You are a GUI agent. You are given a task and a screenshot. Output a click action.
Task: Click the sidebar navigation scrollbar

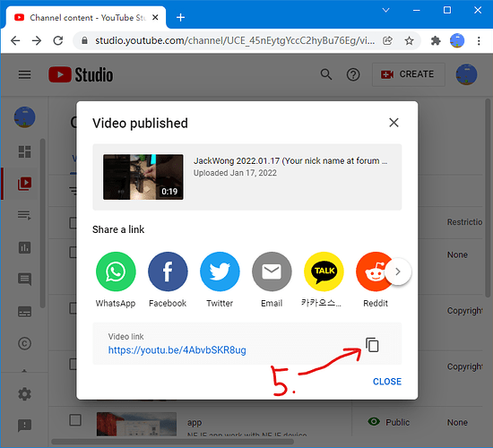point(43,223)
